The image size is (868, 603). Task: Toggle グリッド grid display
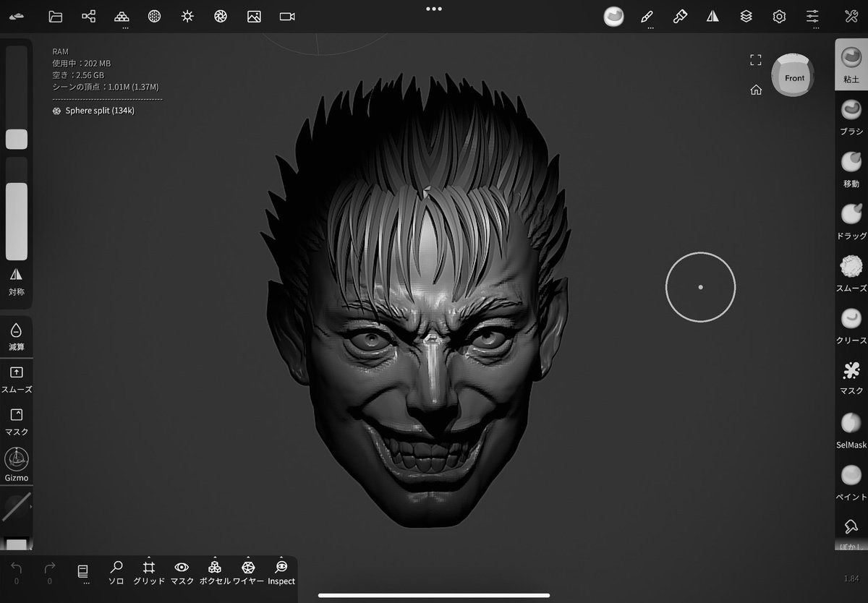point(149,573)
